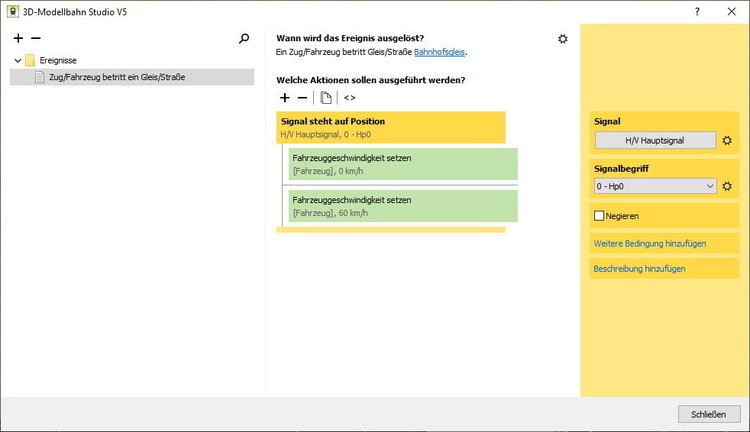Image resolution: width=750 pixels, height=432 pixels.
Task: Click the copy/paste document icon
Action: pyautogui.click(x=326, y=98)
